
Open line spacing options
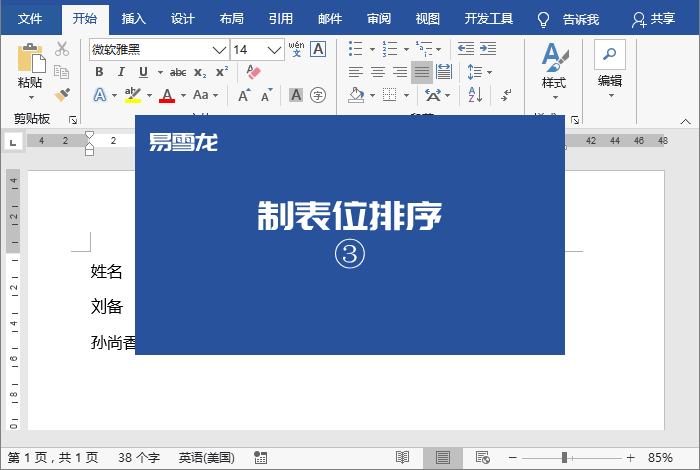[x=479, y=72]
